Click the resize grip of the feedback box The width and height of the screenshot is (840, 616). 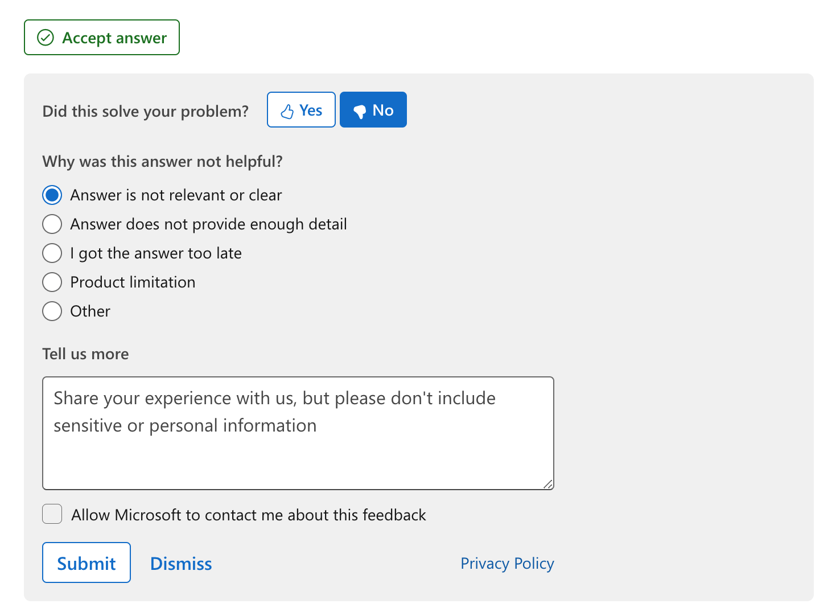pyautogui.click(x=547, y=484)
